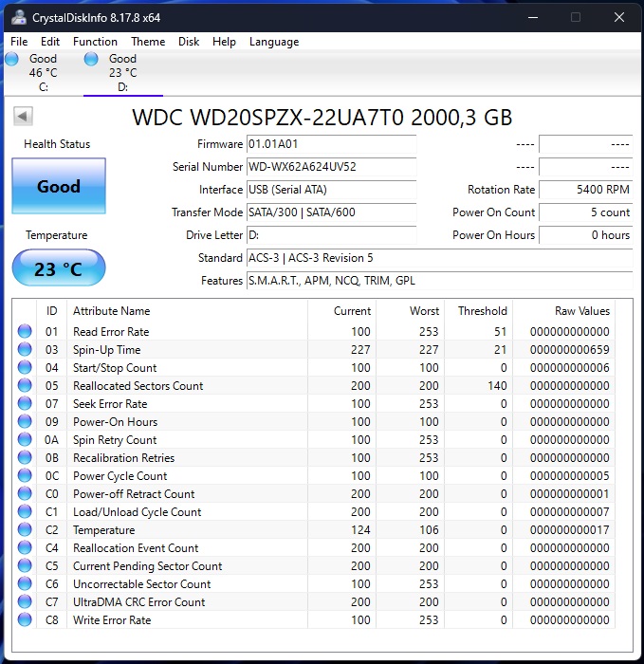Click status orb for Recalibration Retries
The height and width of the screenshot is (664, 644).
point(25,457)
